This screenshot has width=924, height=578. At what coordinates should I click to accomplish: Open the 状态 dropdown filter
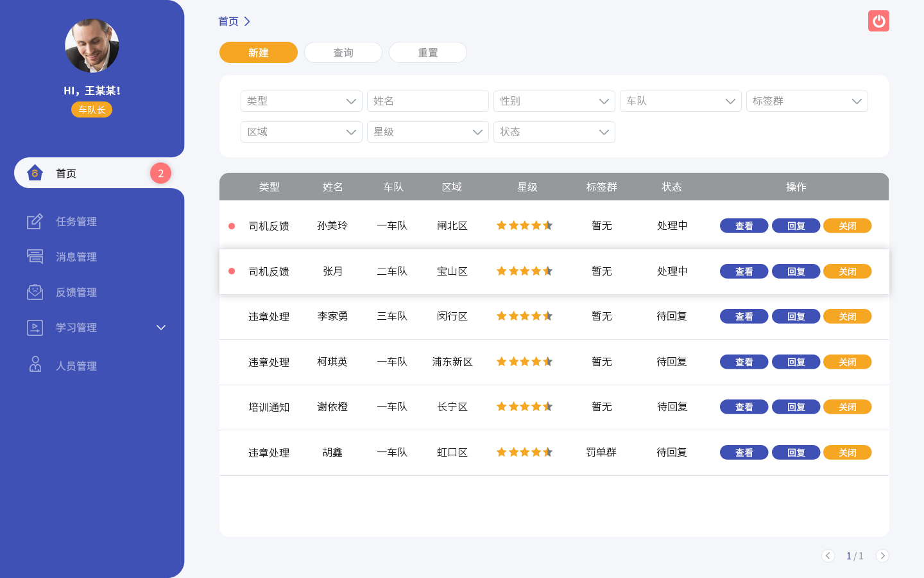tap(554, 132)
